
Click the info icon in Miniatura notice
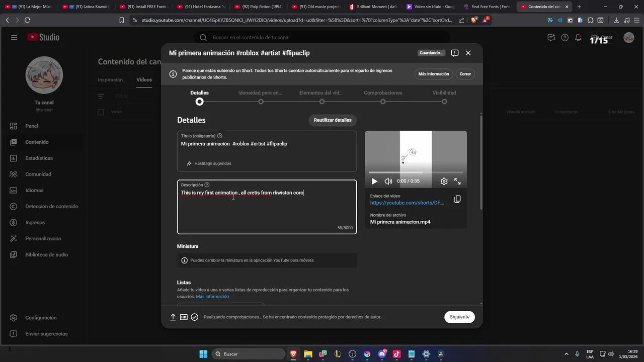(x=184, y=260)
